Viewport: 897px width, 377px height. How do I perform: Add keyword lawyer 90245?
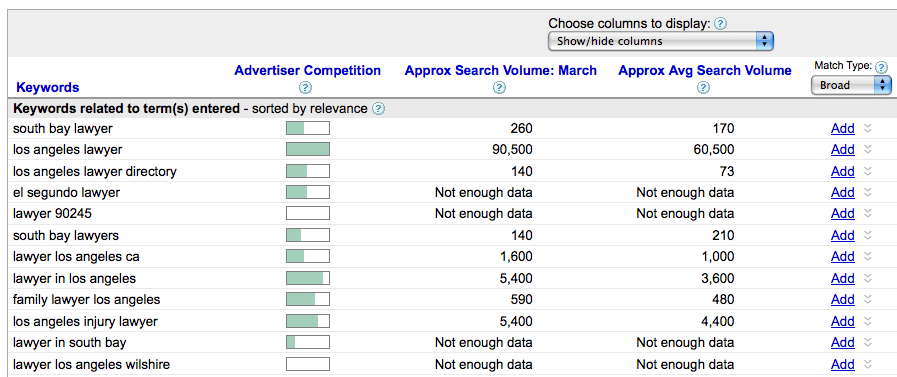pyautogui.click(x=843, y=213)
